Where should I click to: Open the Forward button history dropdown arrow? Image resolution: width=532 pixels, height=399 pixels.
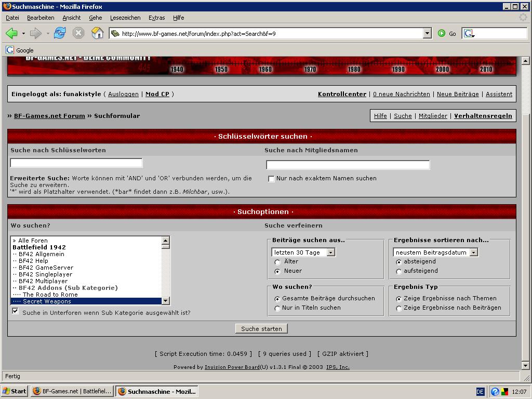[48, 33]
